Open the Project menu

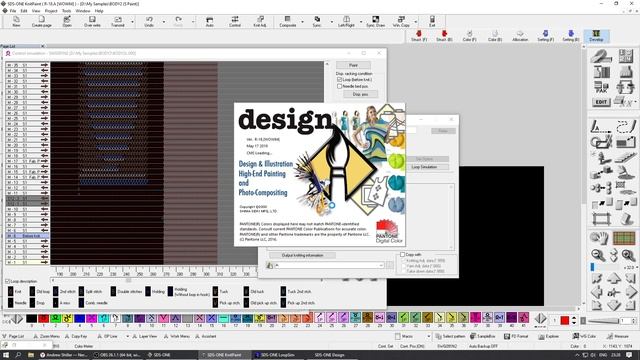(x=51, y=11)
